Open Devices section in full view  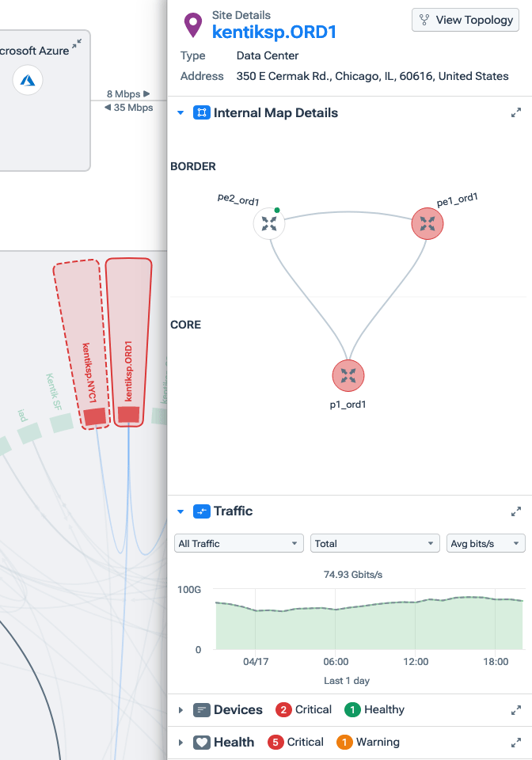516,710
